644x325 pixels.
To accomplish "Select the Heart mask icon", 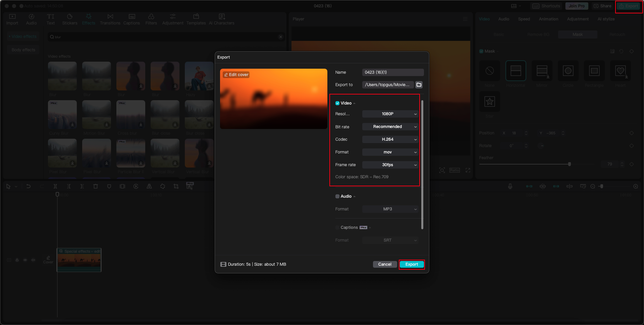I will pos(621,71).
